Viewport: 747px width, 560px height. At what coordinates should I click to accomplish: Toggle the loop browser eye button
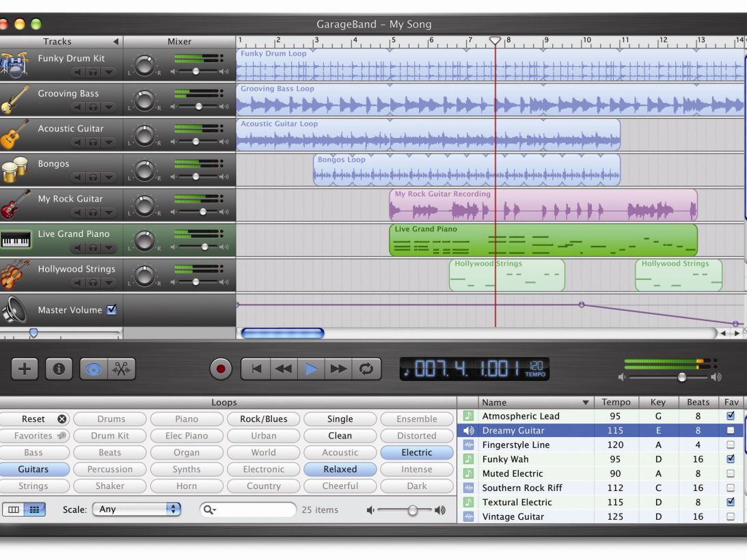(94, 369)
